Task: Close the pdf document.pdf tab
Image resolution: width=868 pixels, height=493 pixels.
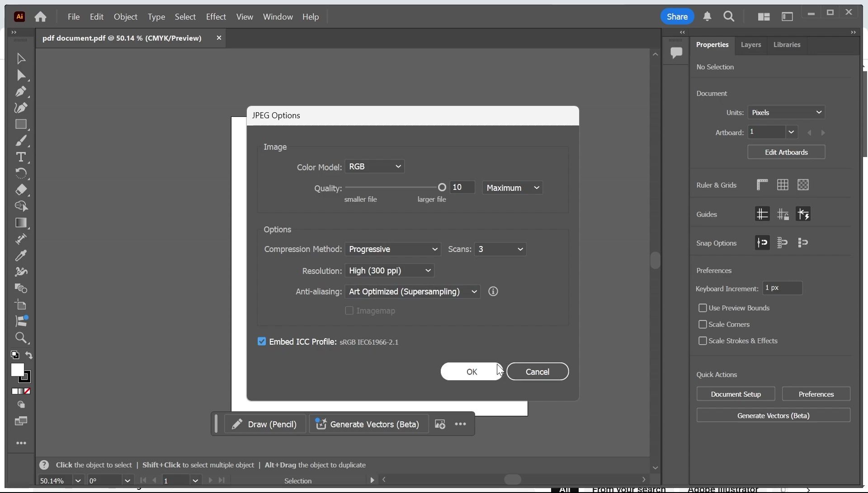Action: coord(219,38)
